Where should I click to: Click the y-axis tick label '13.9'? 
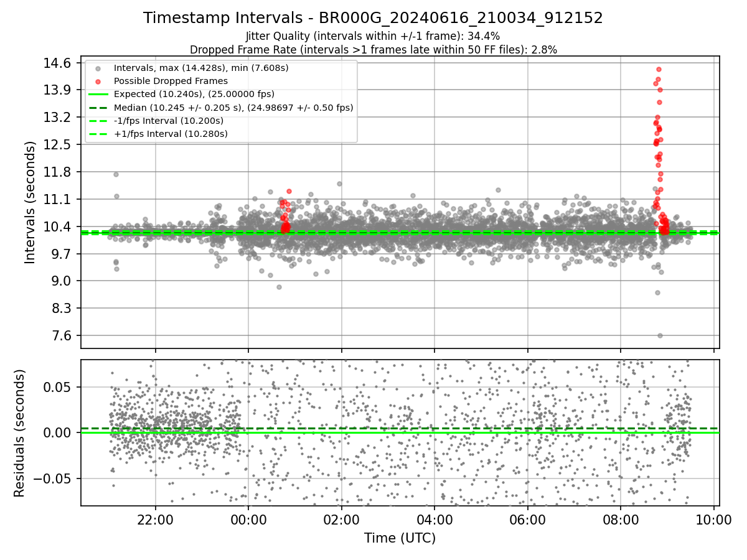(58, 90)
